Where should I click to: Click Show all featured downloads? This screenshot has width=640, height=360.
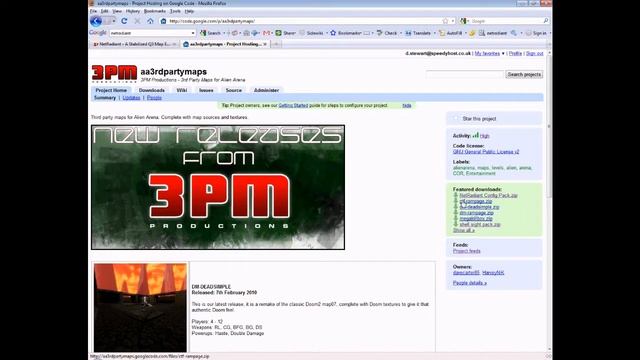[463, 231]
